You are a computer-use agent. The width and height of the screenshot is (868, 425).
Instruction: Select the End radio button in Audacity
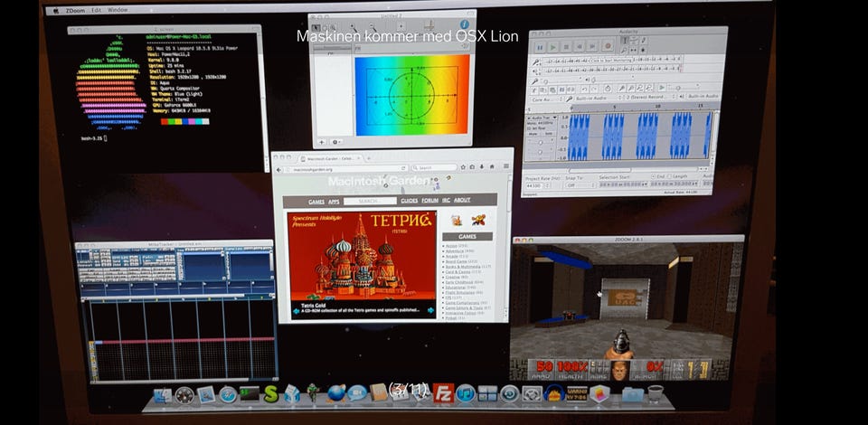coord(653,176)
